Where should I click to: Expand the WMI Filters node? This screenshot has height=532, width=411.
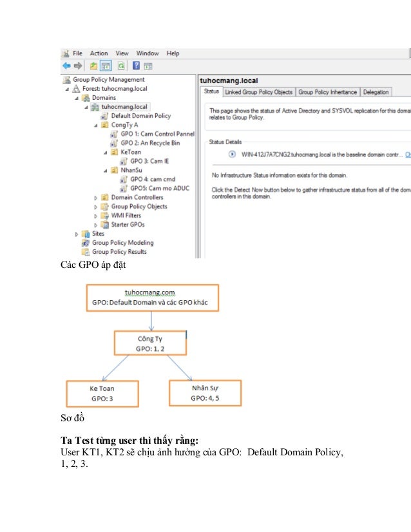(x=96, y=216)
